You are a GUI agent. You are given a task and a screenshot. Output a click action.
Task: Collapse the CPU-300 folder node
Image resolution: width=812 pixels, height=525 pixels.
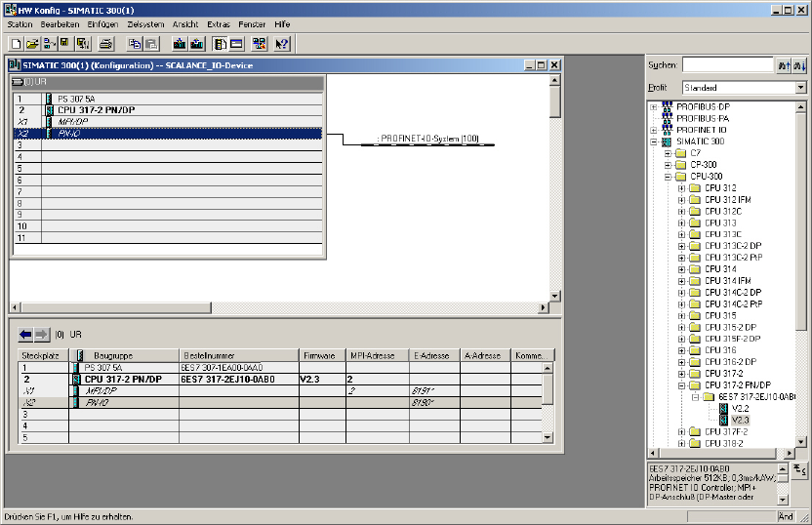coord(668,177)
